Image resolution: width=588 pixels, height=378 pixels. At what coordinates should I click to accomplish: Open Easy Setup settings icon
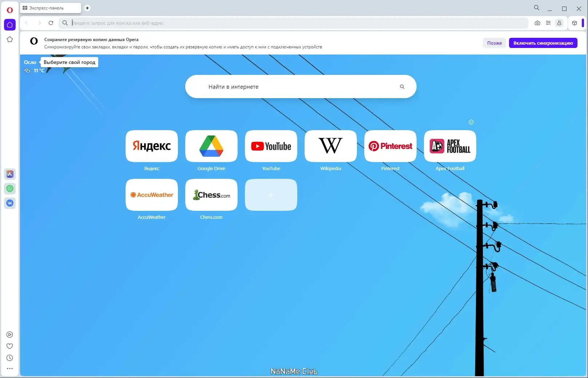point(548,23)
